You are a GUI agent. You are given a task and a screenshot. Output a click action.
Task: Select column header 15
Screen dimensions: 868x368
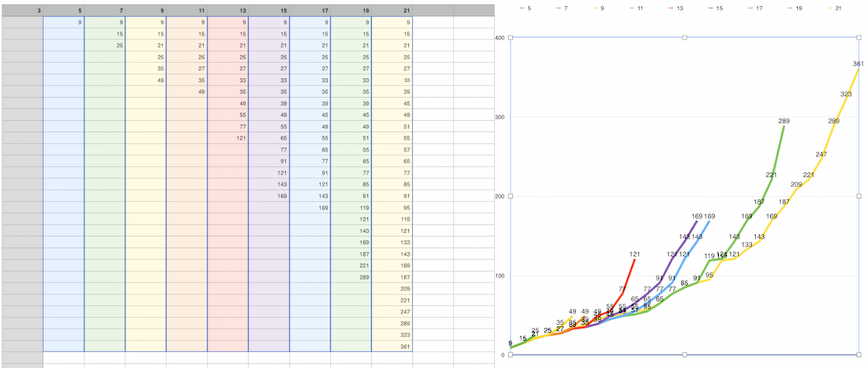(268, 10)
